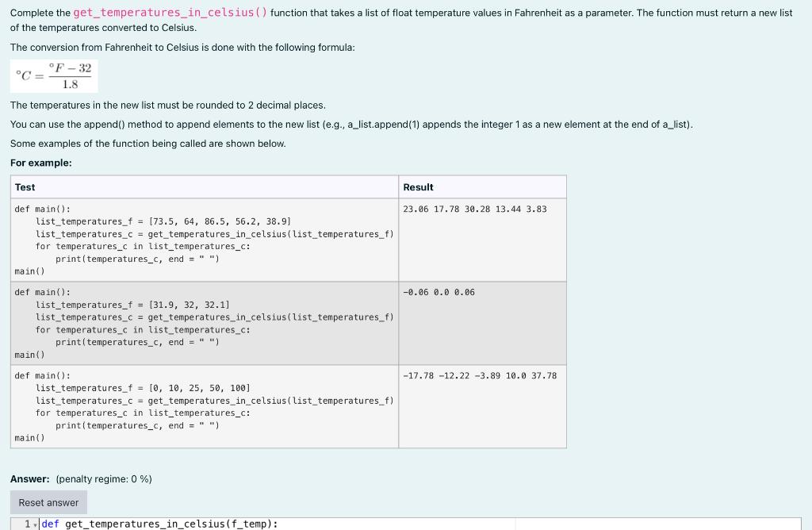The image size is (812, 530).
Task: Click the Answer label above the editor
Action: click(26, 479)
